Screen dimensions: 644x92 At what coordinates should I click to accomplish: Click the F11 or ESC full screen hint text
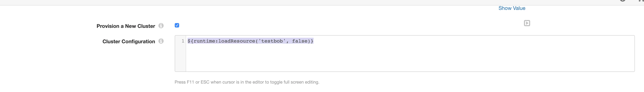click(x=247, y=82)
